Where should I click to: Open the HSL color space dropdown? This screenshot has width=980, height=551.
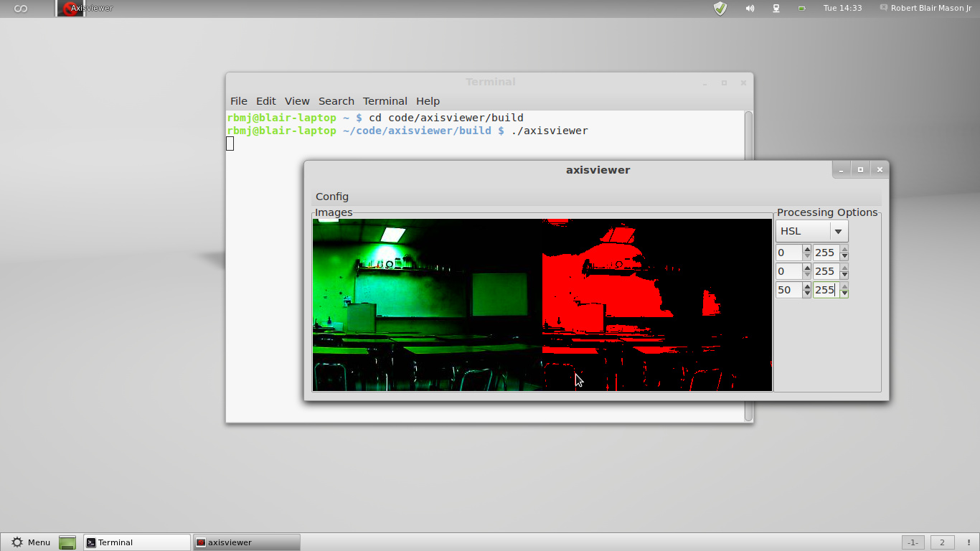[811, 231]
